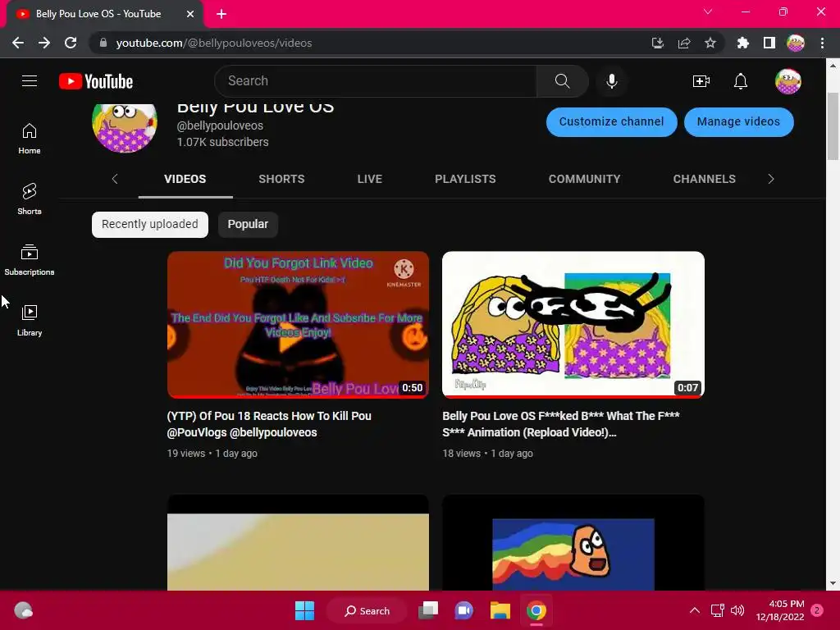Open Library in sidebar
The width and height of the screenshot is (840, 630).
point(30,321)
